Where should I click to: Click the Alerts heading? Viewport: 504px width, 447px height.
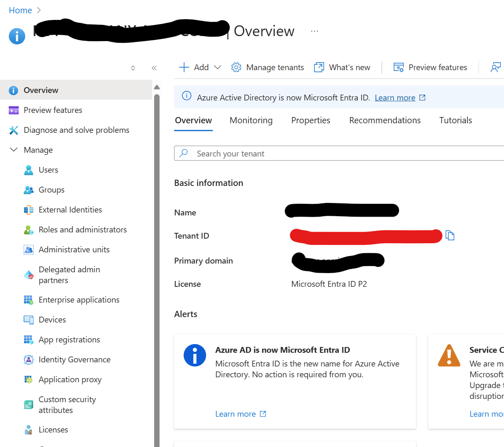pos(186,314)
